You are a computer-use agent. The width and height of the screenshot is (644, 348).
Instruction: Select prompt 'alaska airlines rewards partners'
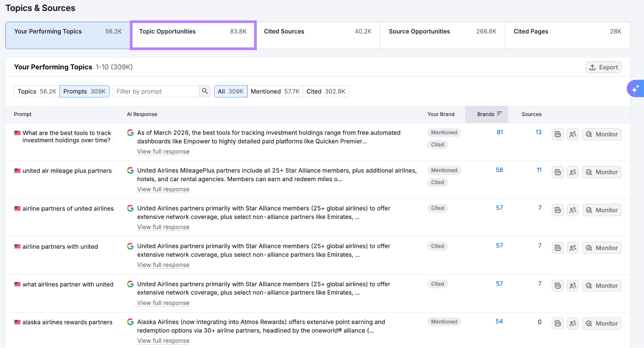click(x=67, y=322)
